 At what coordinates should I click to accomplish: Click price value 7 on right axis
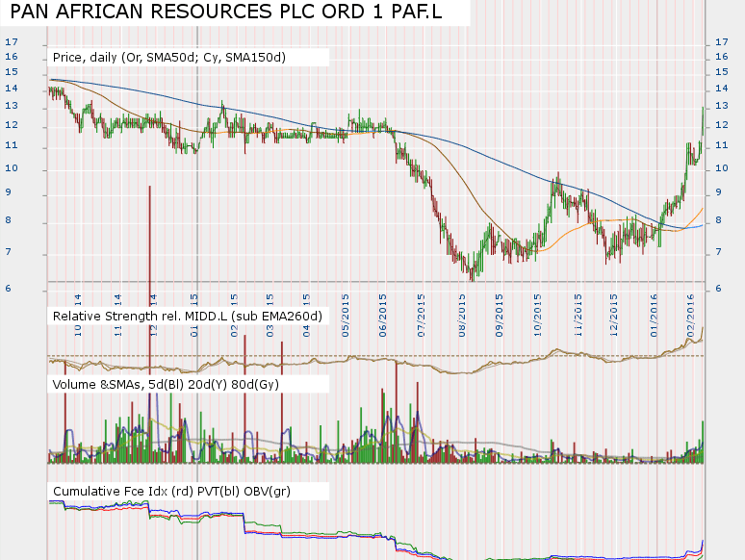718,252
